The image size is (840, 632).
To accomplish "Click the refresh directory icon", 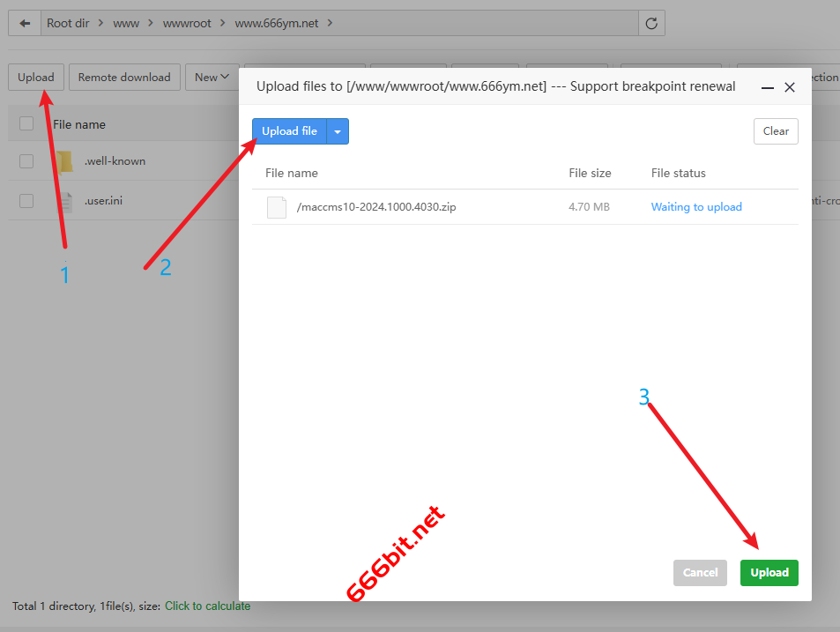I will point(651,23).
